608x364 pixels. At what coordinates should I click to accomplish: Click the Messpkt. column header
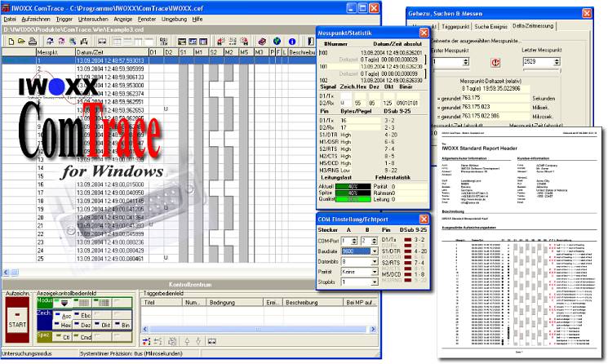(55, 52)
